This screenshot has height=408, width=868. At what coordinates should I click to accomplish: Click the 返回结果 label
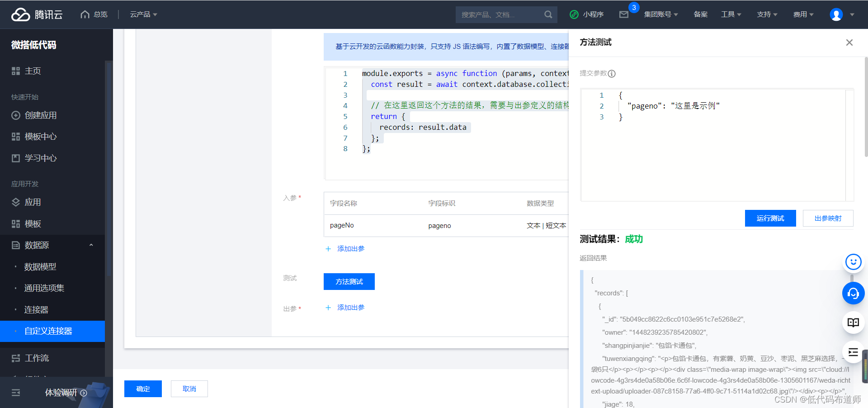point(593,258)
